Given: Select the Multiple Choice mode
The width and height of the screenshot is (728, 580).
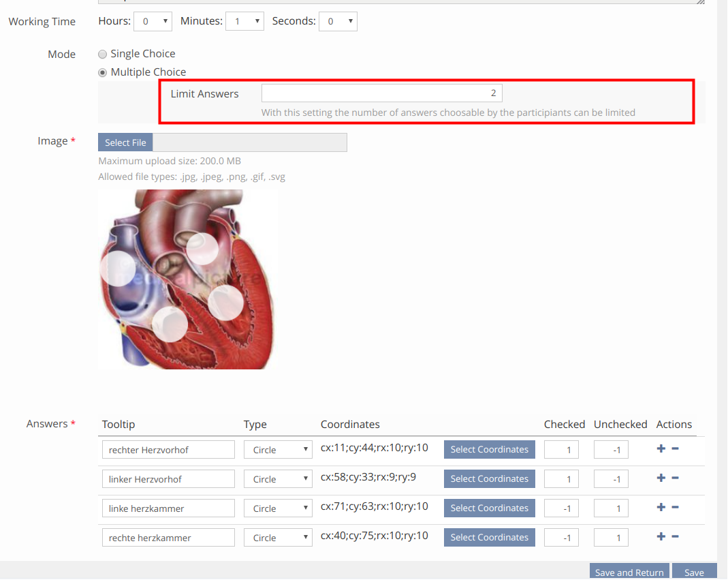Looking at the screenshot, I should (103, 72).
